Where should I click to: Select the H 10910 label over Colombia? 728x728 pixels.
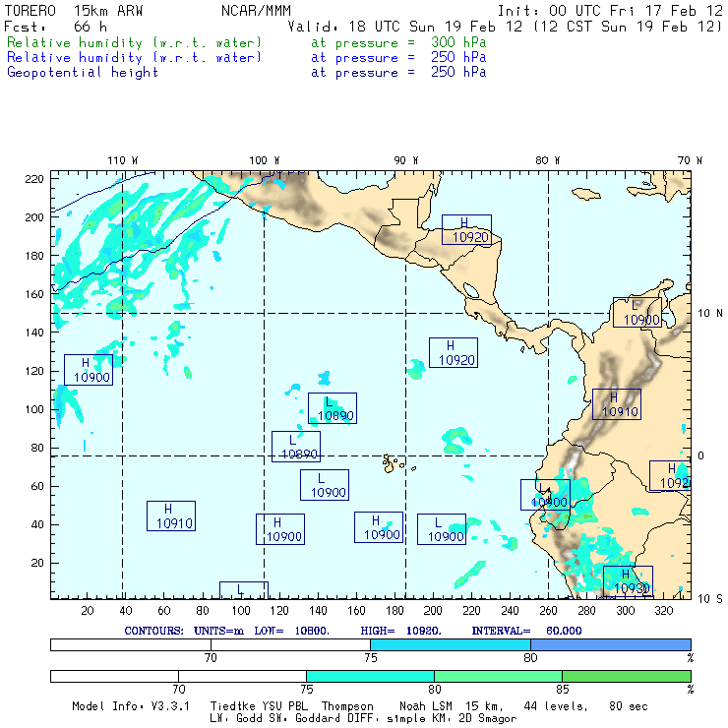point(617,404)
